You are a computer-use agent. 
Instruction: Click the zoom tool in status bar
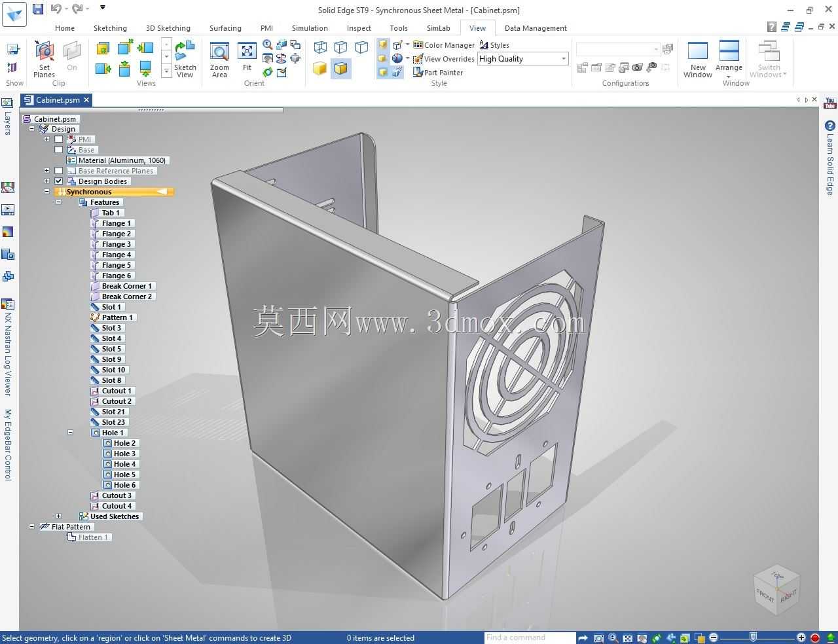(x=613, y=637)
